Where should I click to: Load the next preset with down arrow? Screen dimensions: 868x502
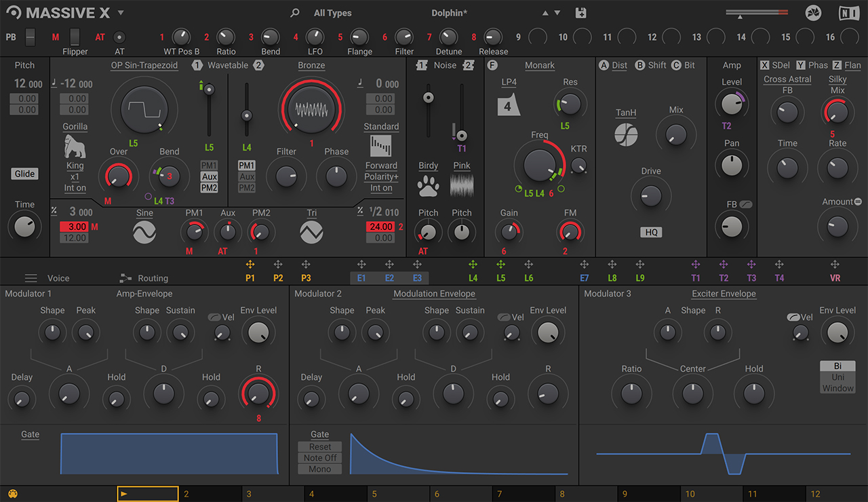point(557,13)
